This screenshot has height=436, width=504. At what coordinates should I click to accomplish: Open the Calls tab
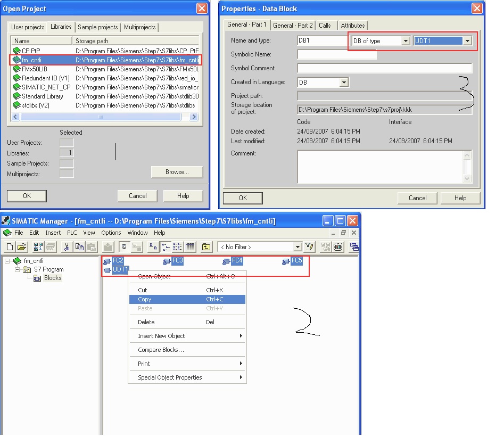click(x=325, y=26)
